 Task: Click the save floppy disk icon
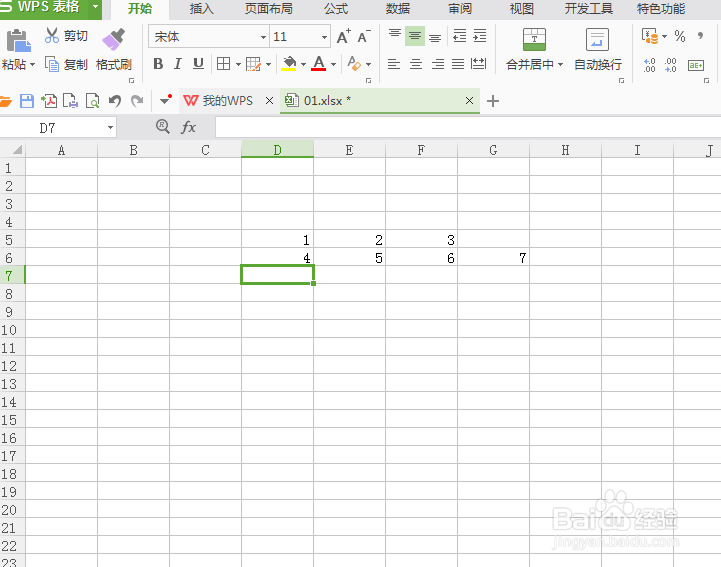coord(27,101)
